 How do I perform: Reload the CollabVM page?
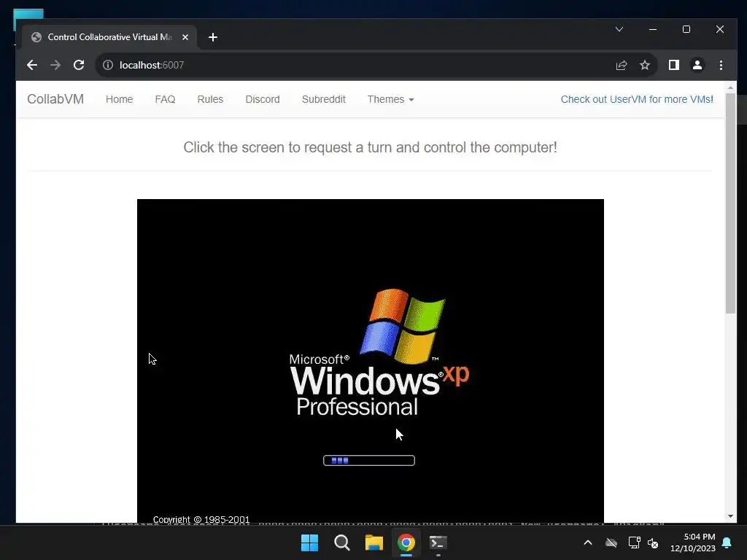[79, 65]
